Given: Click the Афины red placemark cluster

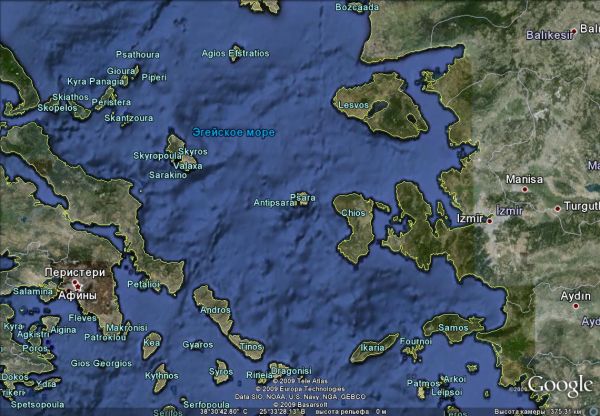Looking at the screenshot, I should (77, 286).
